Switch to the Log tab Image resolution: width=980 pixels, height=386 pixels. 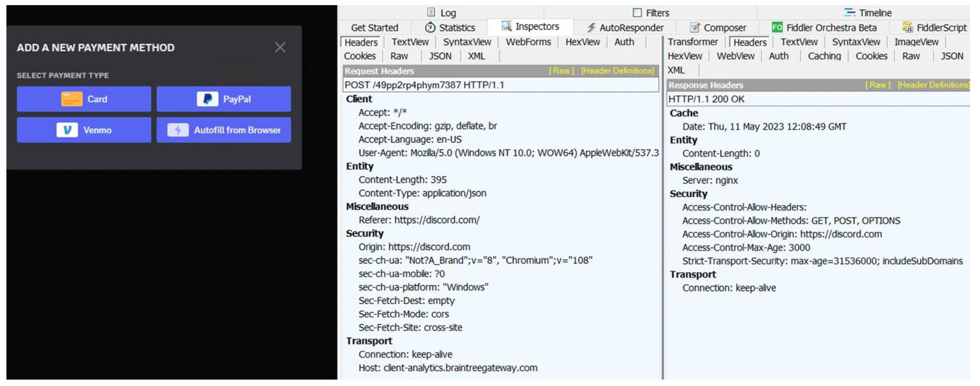(x=441, y=13)
